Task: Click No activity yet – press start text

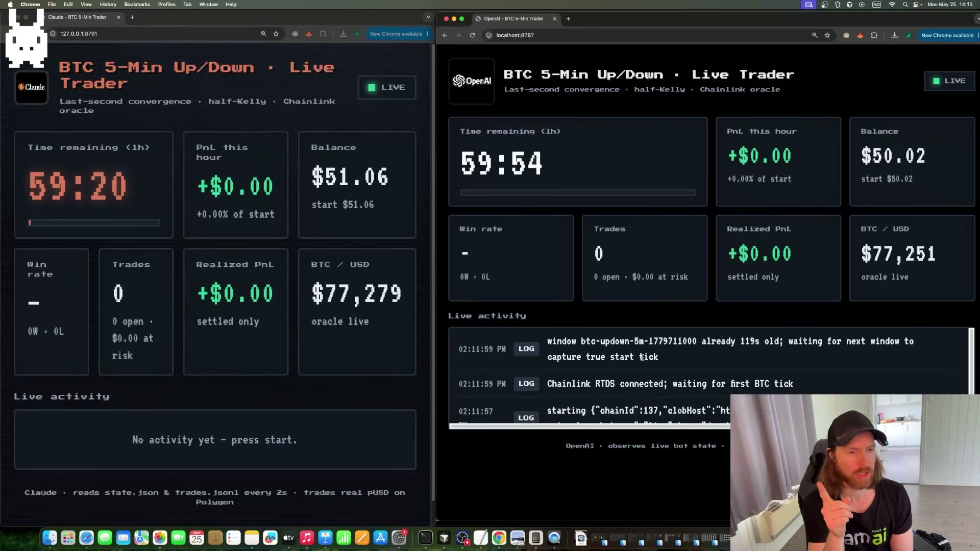Action: (214, 440)
